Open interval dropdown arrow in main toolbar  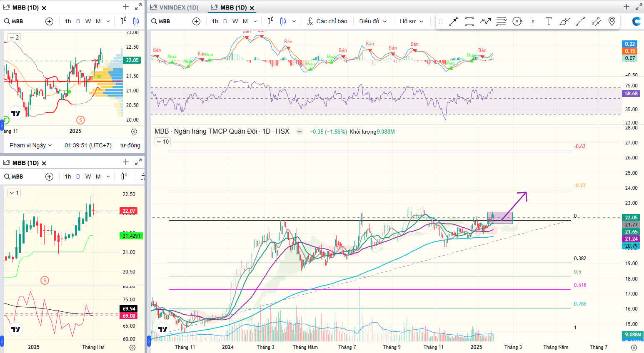pos(255,21)
